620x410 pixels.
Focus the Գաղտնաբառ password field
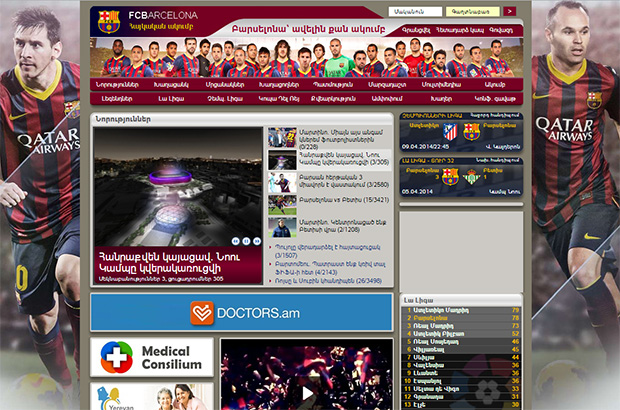[x=473, y=11]
